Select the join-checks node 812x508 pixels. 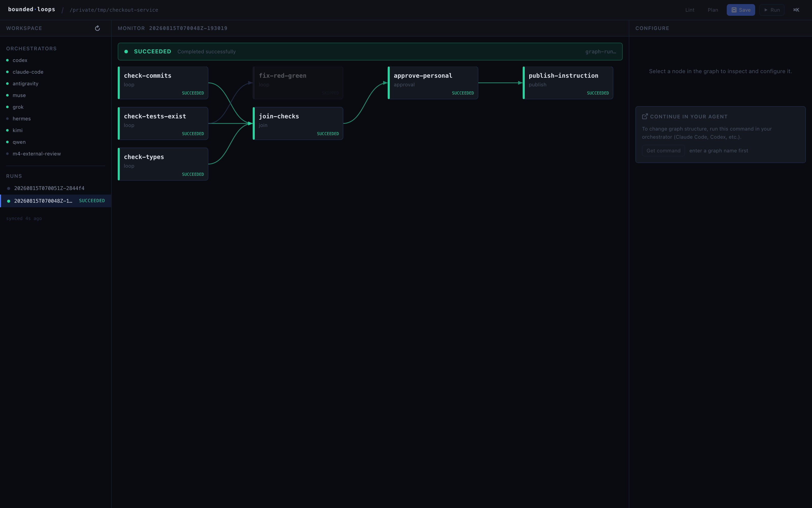[298, 124]
